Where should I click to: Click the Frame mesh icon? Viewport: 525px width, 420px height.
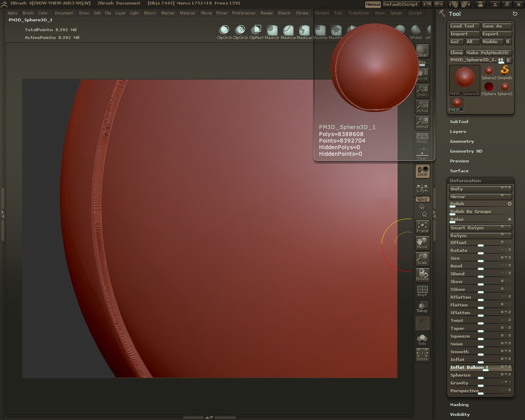click(422, 227)
